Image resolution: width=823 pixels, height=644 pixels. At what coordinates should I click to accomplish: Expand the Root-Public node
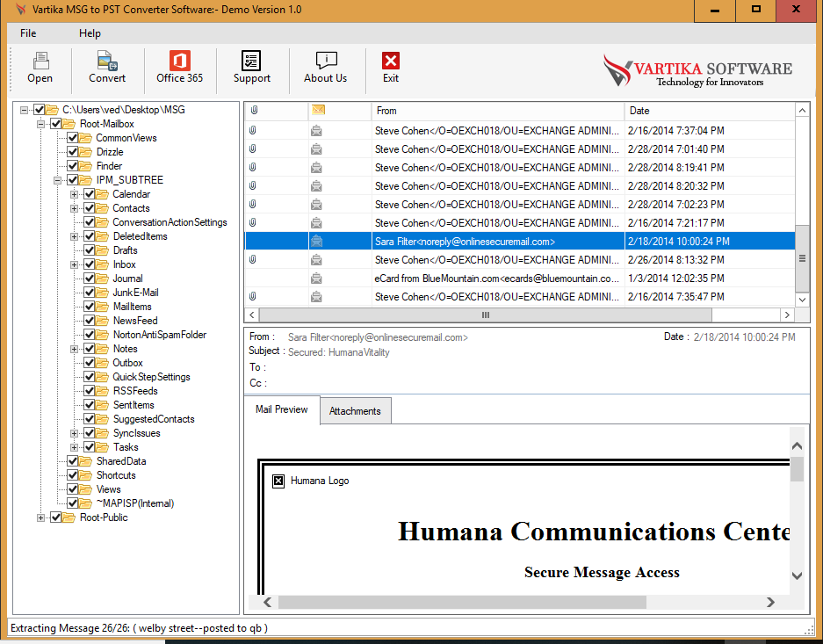pyautogui.click(x=41, y=518)
